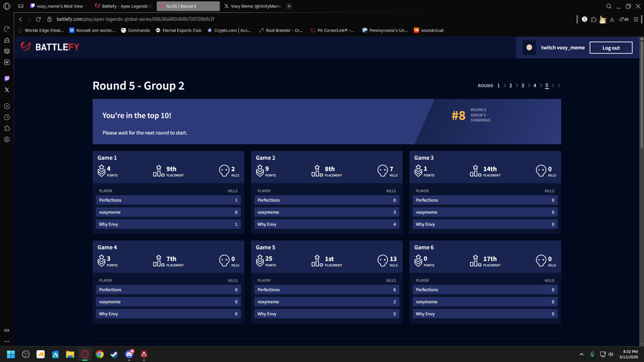
Task: Open PA CareerLink bookmark
Action: click(x=332, y=31)
